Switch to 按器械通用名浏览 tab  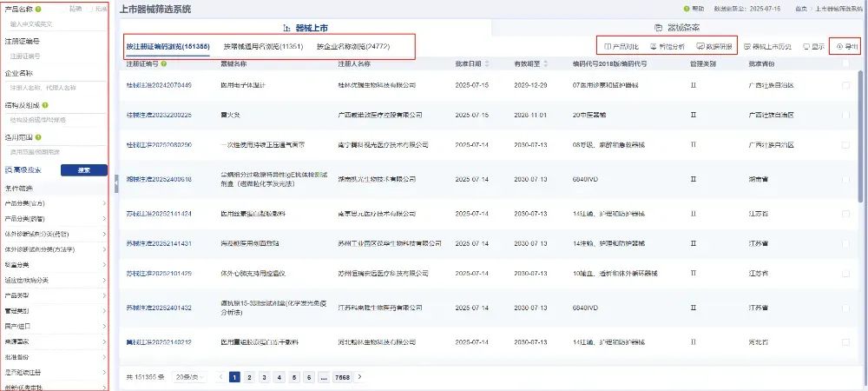point(263,45)
